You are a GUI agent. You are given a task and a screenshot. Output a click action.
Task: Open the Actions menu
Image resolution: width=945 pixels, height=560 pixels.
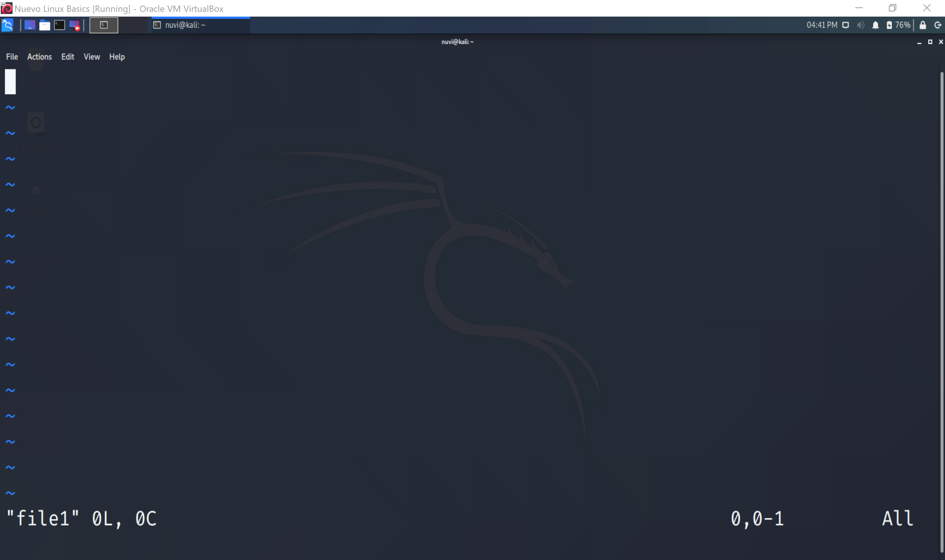tap(39, 57)
